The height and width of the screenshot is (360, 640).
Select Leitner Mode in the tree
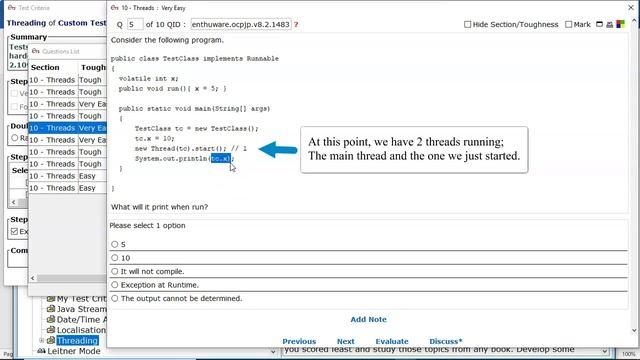pos(73,351)
